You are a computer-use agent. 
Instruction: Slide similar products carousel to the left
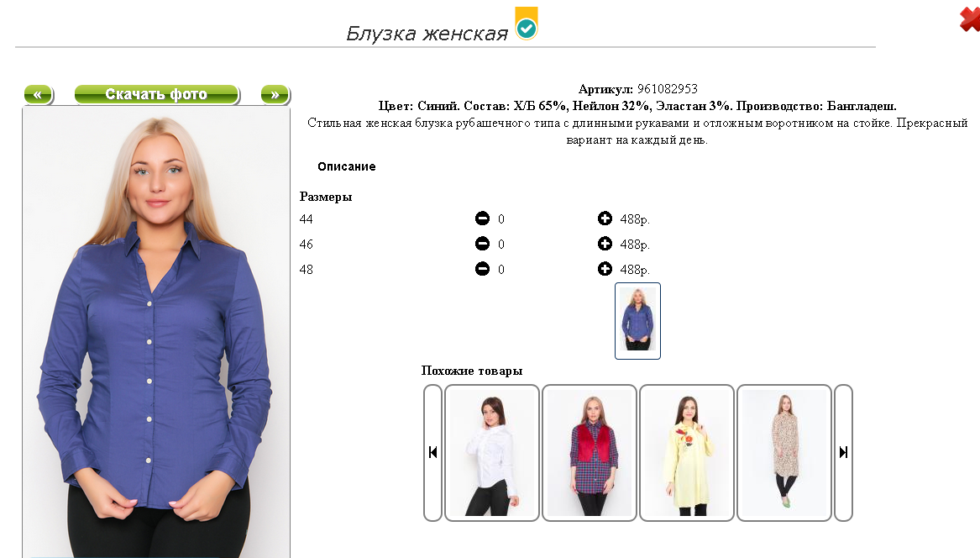[432, 453]
